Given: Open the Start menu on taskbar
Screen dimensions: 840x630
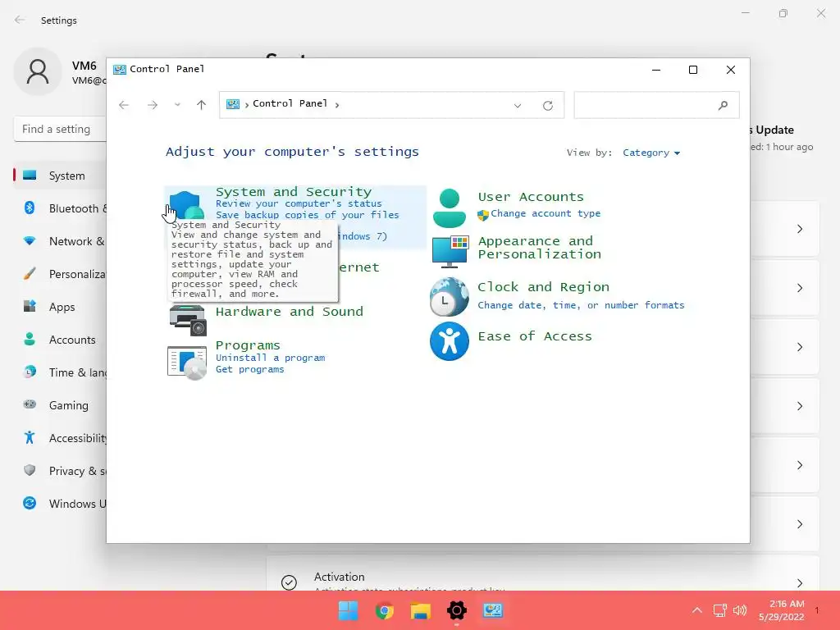Looking at the screenshot, I should click(x=348, y=610).
